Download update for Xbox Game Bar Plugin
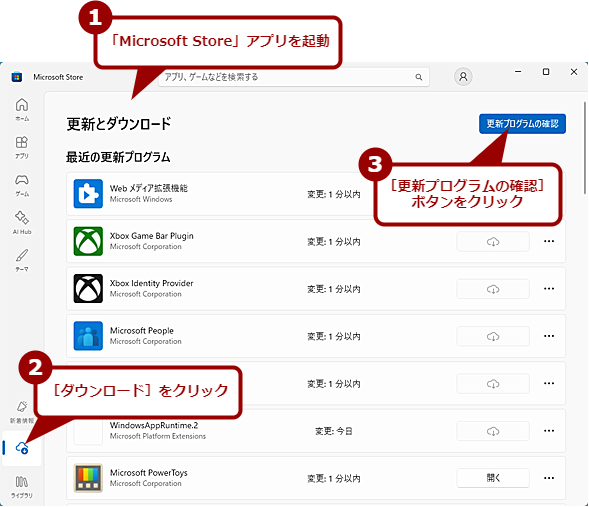Screen dimensions: 589x507 (493, 241)
